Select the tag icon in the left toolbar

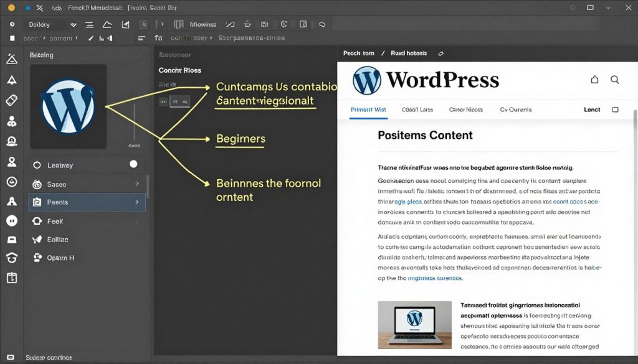[12, 98]
